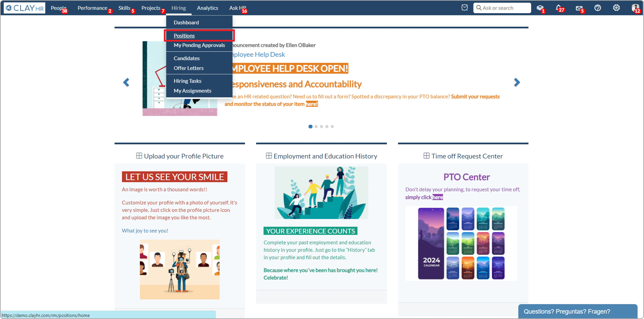Viewport: 644px width, 319px height.
Task: Choose Candidates in the Hiring dropdown
Action: (187, 58)
